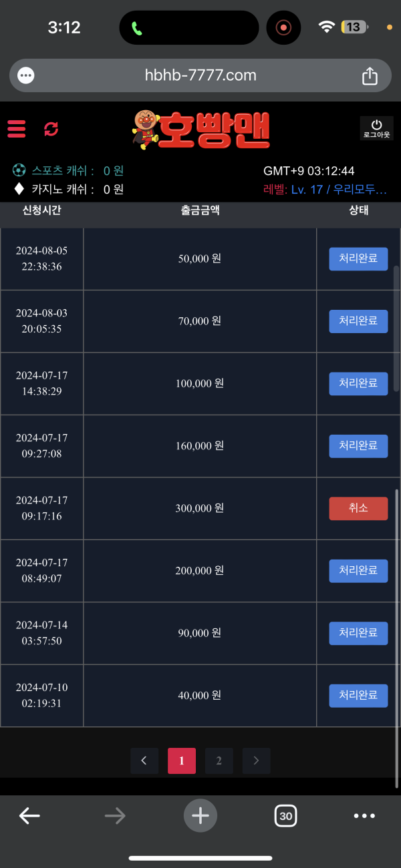Tap 처리완료 for the 50,000 원 withdrawal
401x868 pixels.
358,258
